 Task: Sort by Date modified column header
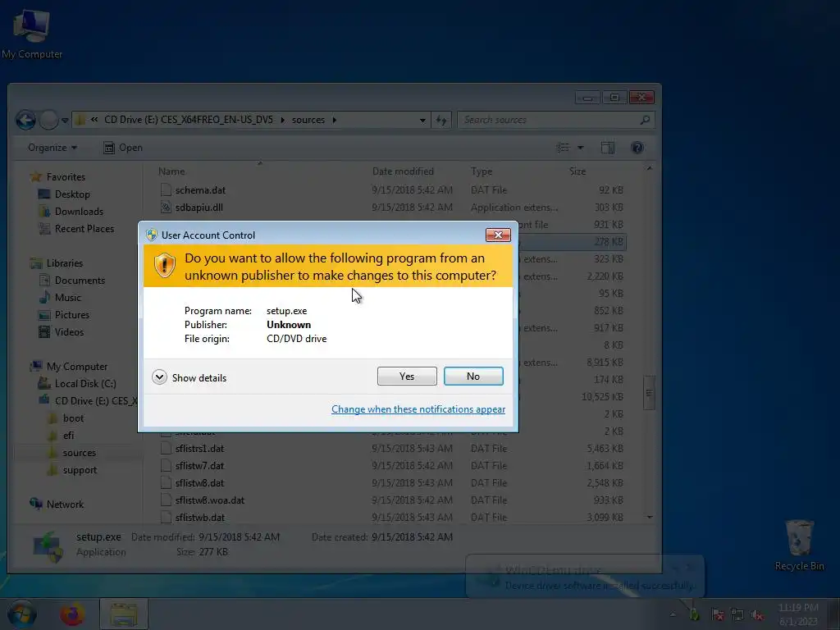[x=403, y=171]
